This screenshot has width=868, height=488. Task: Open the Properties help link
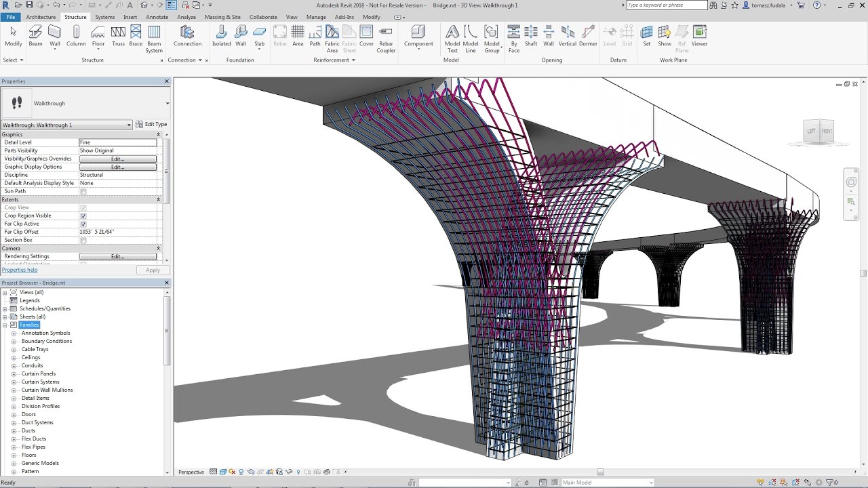coord(20,270)
